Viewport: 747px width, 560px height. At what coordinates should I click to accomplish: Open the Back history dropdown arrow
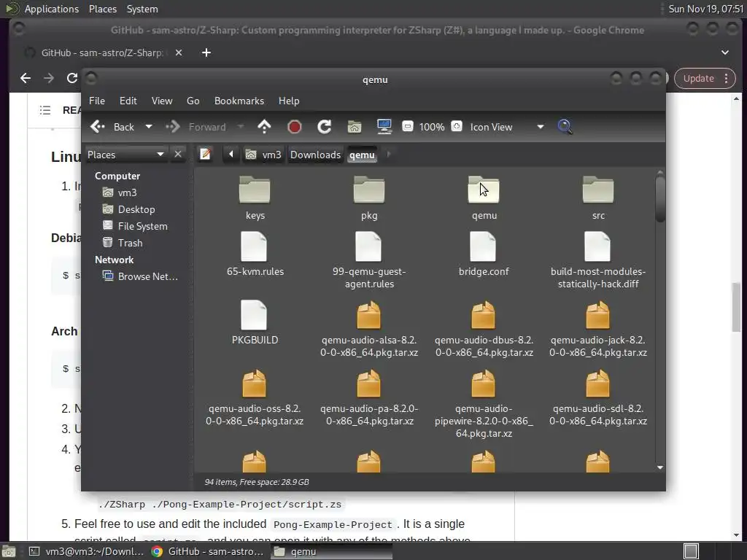(x=149, y=127)
